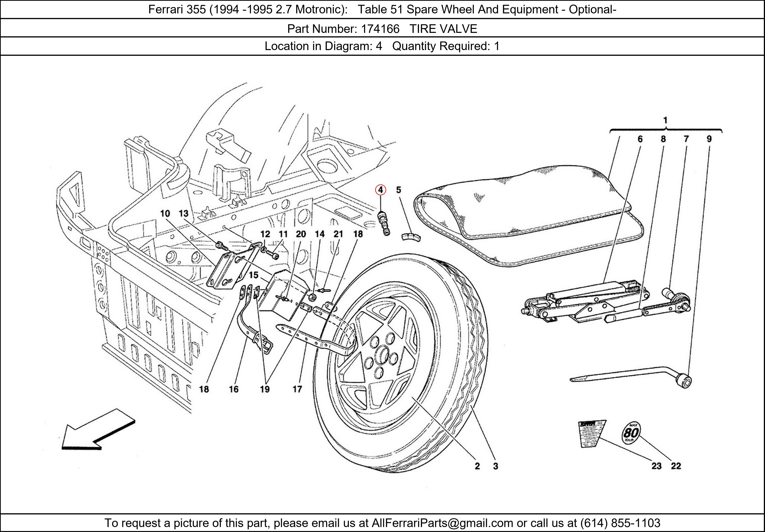Click callout number 10 label
765x532 pixels.
coord(165,213)
